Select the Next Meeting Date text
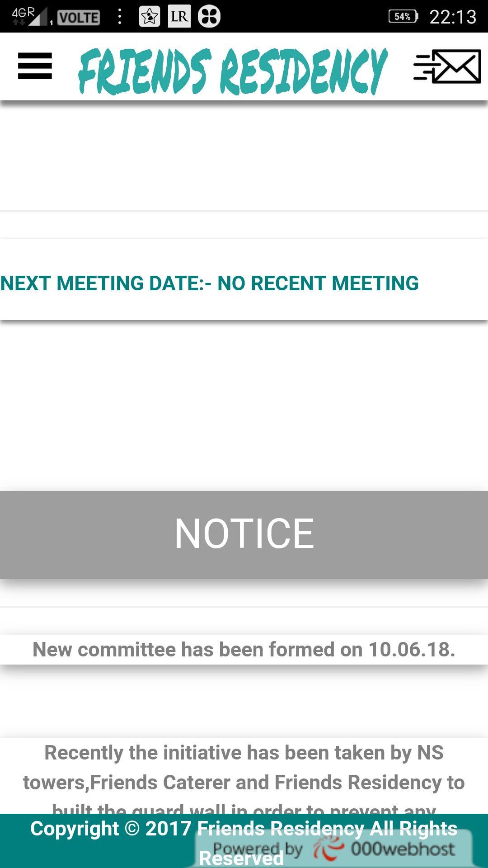488x868 pixels. [209, 283]
